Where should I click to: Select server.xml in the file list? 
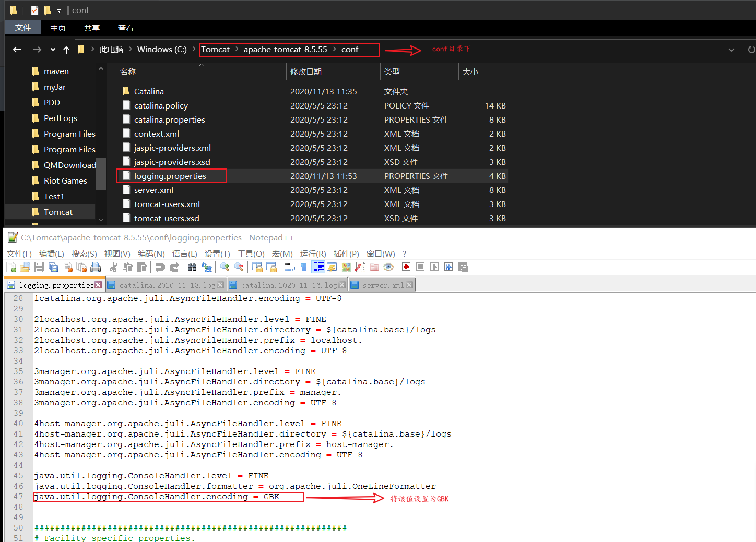[153, 190]
